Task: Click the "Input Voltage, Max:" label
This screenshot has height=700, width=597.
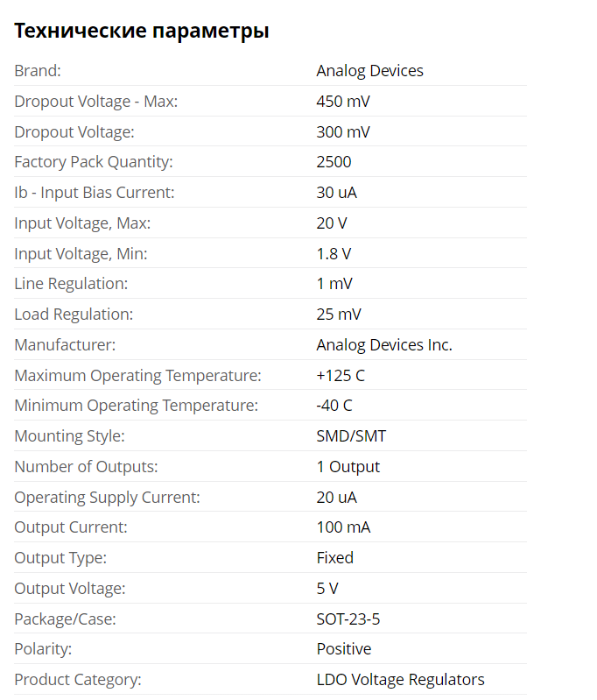Action: [x=82, y=223]
